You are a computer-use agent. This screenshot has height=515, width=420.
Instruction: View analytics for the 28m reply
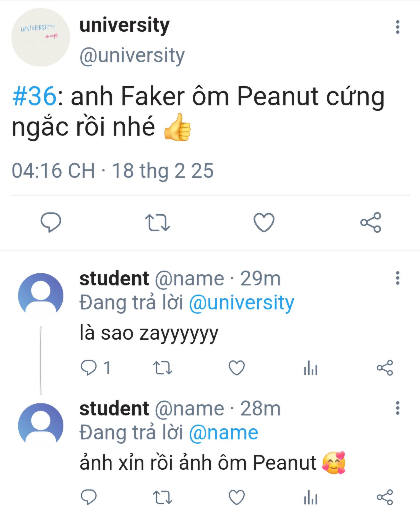pyautogui.click(x=311, y=497)
